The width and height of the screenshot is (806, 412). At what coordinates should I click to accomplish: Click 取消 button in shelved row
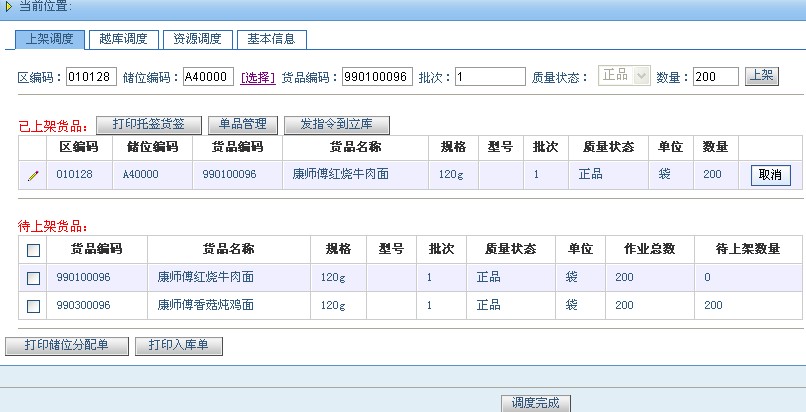771,175
